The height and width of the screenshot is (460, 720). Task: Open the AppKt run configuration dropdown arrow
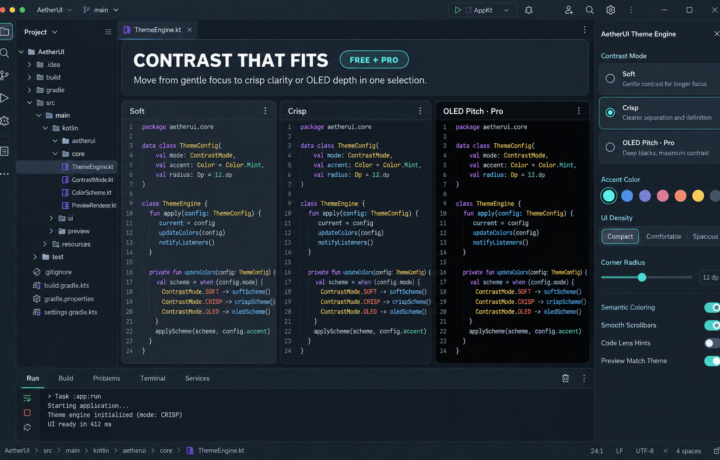point(506,10)
